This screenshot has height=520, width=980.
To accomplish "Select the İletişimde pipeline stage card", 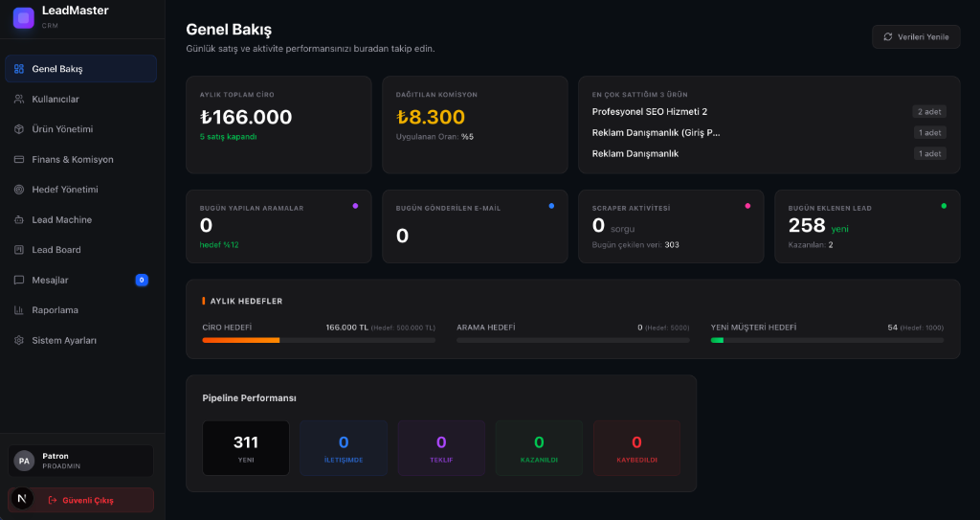I will coord(344,448).
